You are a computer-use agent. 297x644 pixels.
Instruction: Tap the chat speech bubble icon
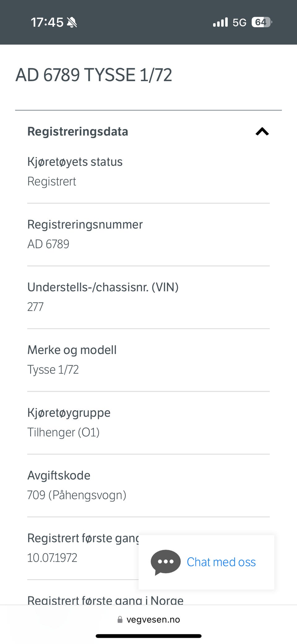[x=166, y=562]
